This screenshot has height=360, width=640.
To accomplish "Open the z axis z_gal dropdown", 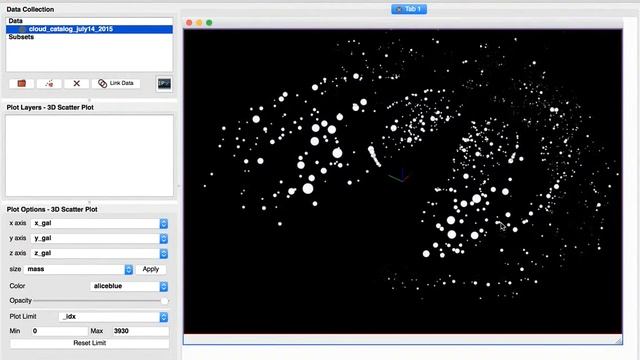I will point(99,253).
